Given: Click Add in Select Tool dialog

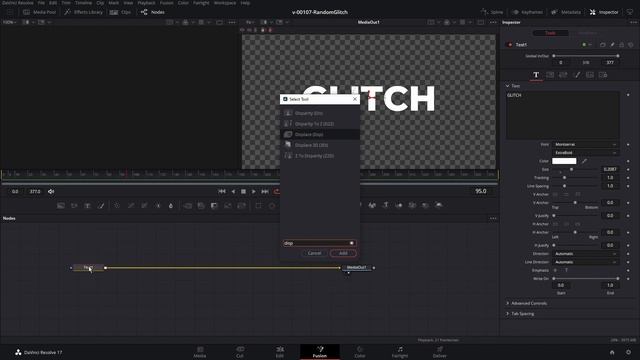Looking at the screenshot, I should (343, 253).
